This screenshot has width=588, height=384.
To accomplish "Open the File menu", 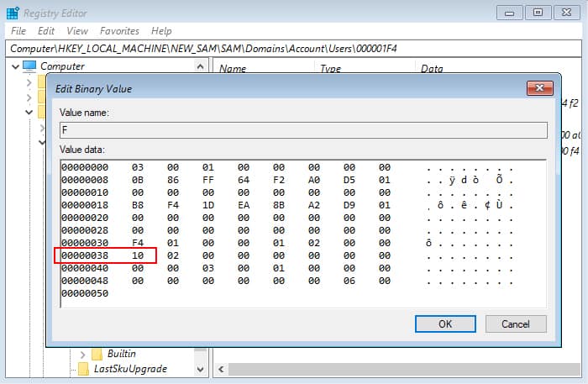I will (x=18, y=31).
